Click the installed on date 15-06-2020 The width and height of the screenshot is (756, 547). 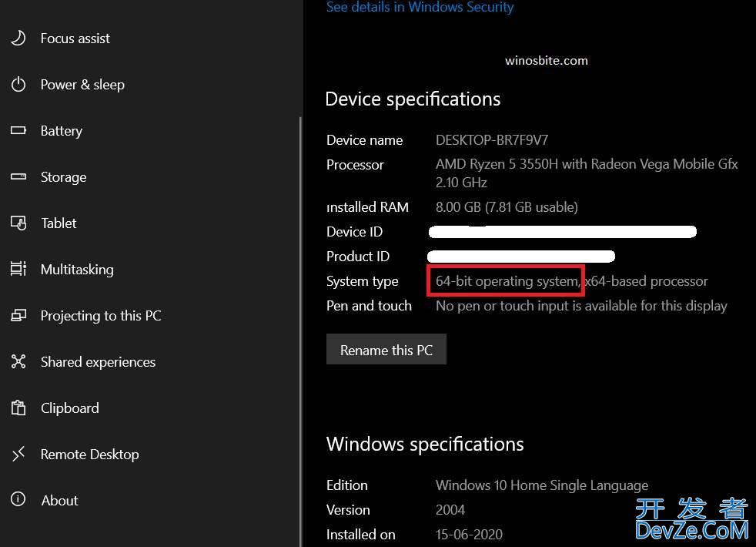[469, 535]
